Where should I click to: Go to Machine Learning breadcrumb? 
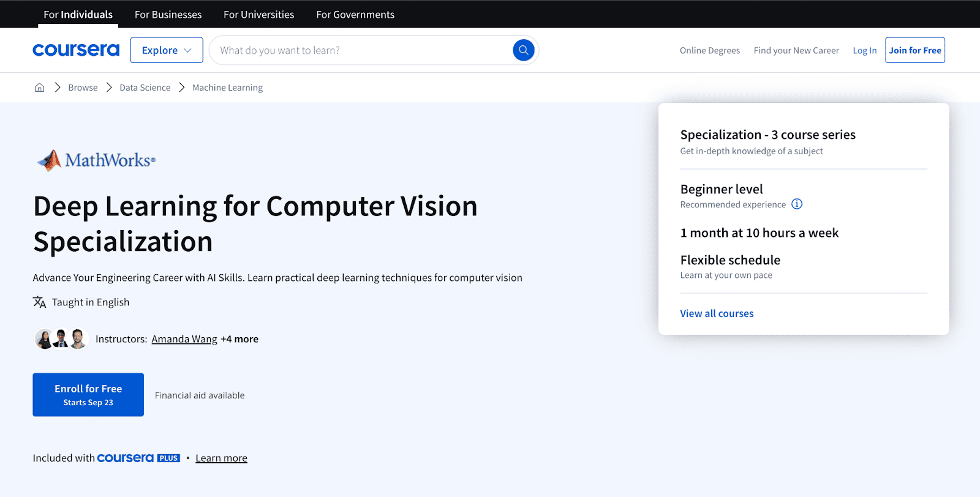[228, 88]
